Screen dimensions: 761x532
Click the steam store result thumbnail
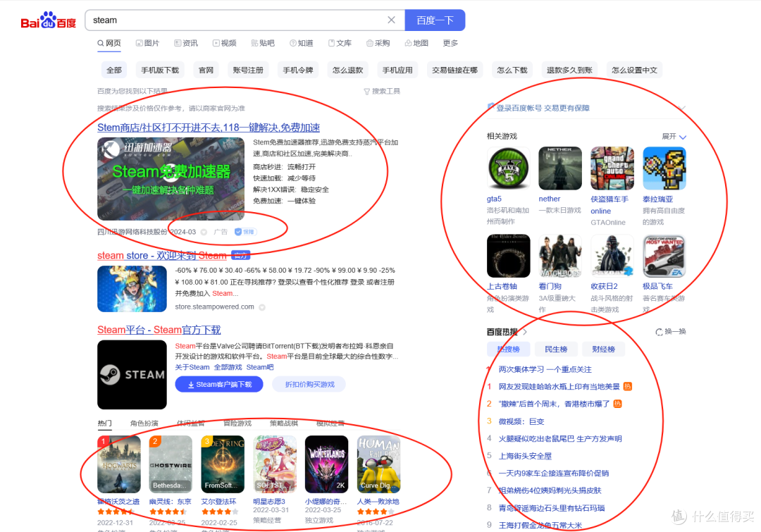click(132, 289)
